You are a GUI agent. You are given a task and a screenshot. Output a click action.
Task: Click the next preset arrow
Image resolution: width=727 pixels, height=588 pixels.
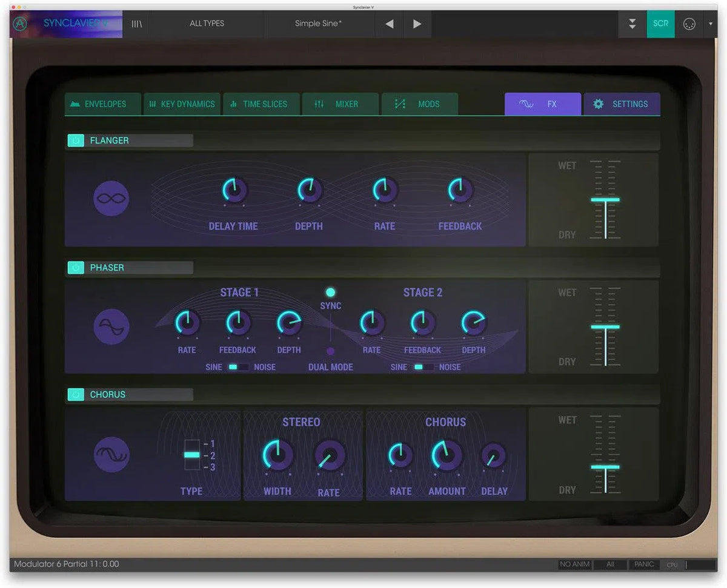[x=417, y=24]
